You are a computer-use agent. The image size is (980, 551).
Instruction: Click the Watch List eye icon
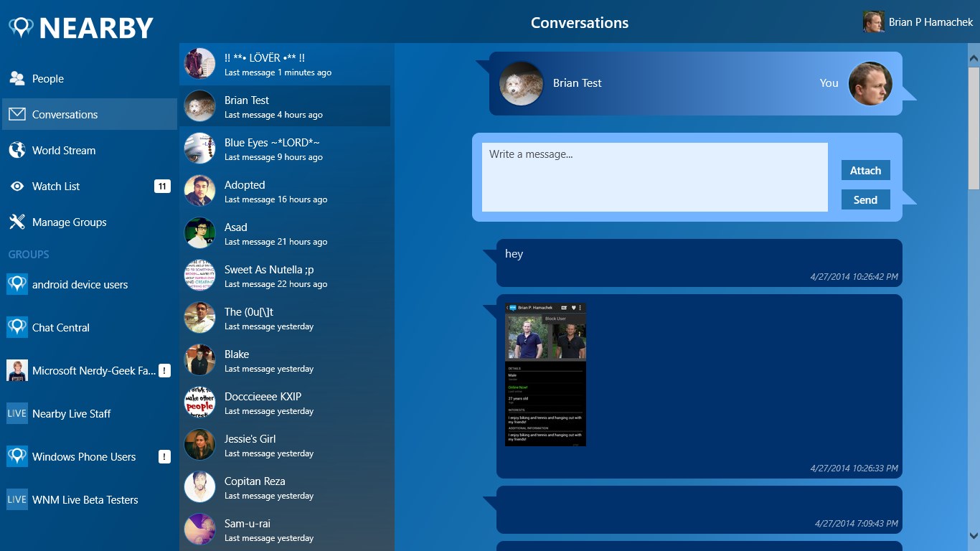point(17,187)
